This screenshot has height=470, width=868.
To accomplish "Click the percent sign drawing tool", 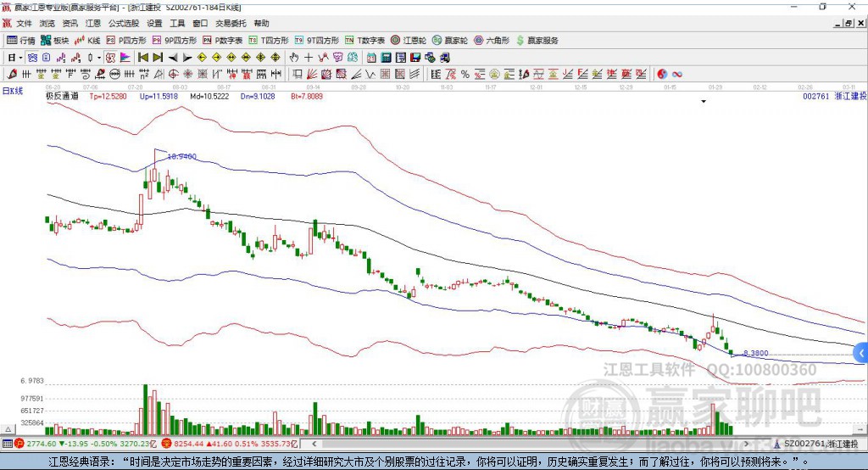I will pyautogui.click(x=465, y=75).
